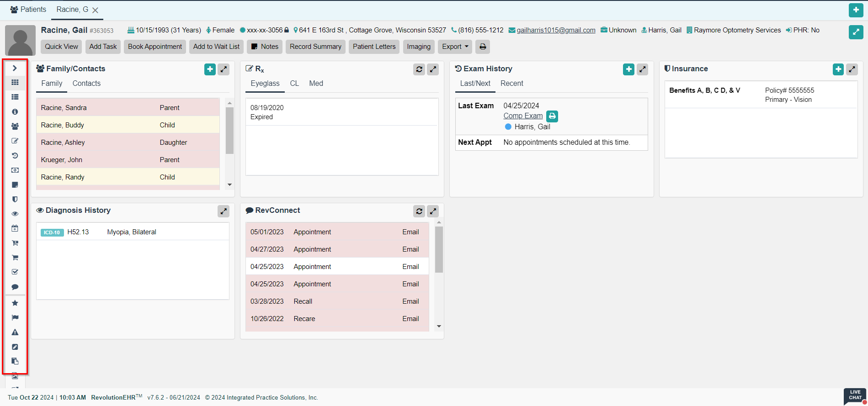
Task: Open the Comp Exam link
Action: click(x=523, y=116)
